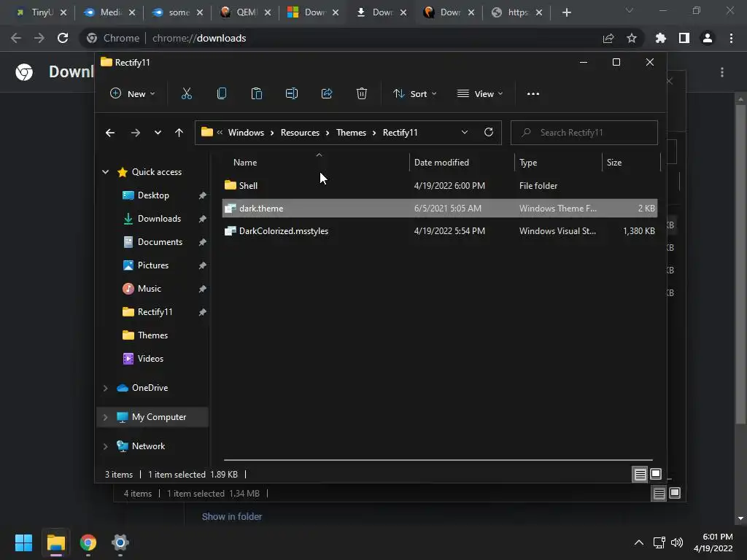Open Chrome from the taskbar
The height and width of the screenshot is (560, 747).
(x=88, y=542)
